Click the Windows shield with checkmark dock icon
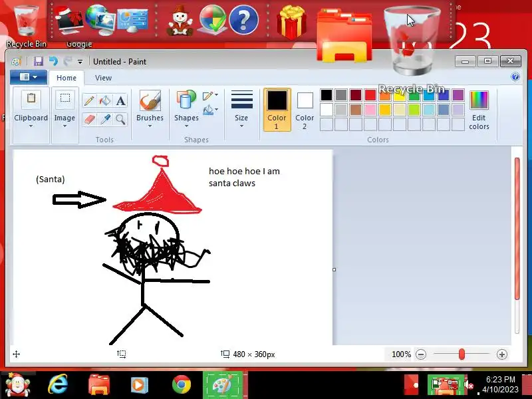The height and width of the screenshot is (399, 532). pos(213,20)
